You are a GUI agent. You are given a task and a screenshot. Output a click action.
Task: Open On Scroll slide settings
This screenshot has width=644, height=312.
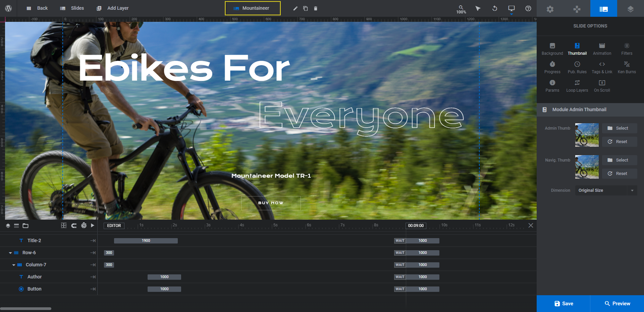602,86
